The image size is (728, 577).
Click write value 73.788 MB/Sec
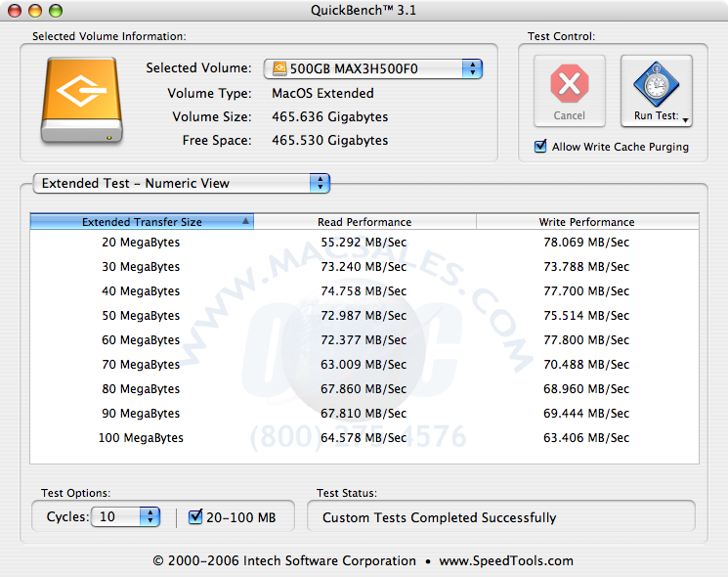click(586, 267)
